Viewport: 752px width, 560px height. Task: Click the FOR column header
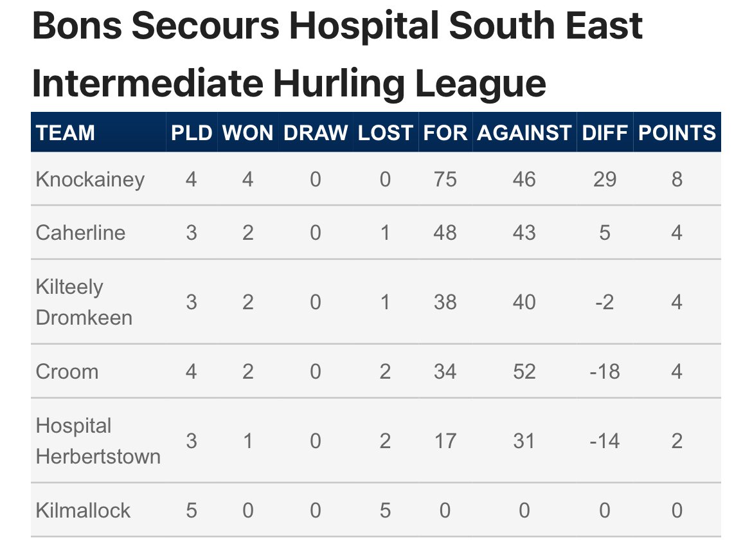click(x=445, y=132)
